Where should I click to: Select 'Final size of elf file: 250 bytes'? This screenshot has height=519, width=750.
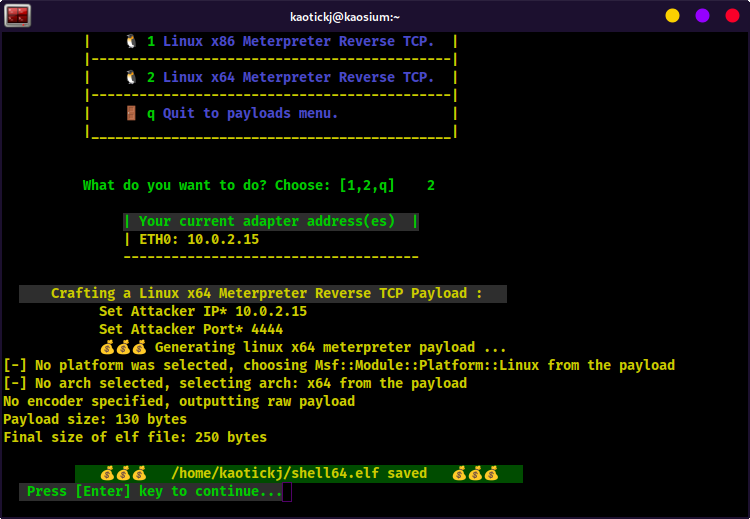(135, 438)
